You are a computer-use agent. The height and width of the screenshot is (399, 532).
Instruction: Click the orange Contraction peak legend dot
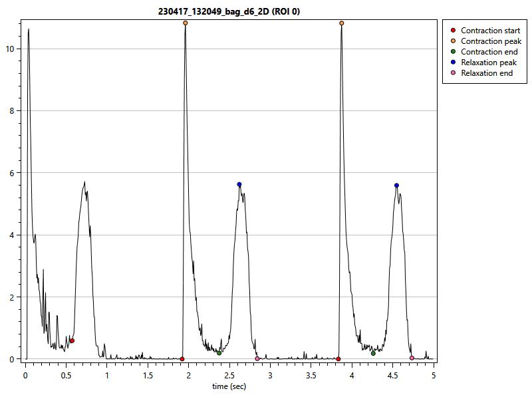[x=453, y=41]
